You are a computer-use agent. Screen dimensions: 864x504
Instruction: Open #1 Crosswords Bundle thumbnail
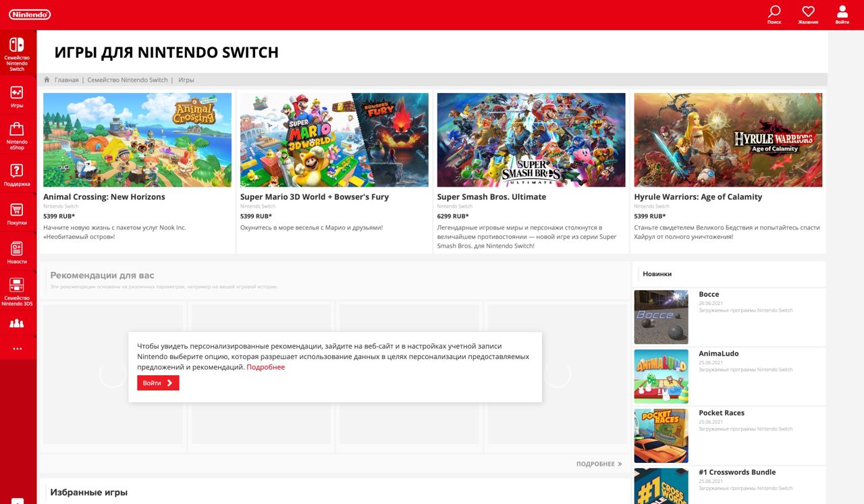click(661, 486)
